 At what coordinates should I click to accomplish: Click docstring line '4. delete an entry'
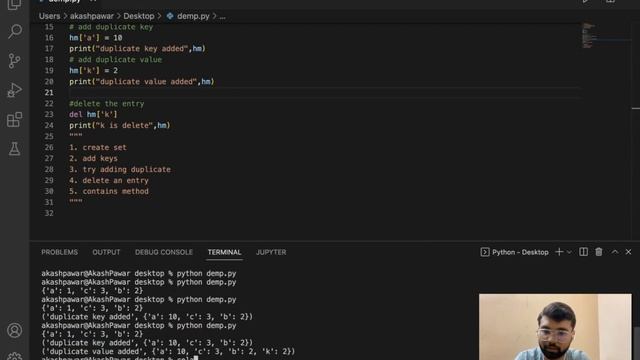click(x=109, y=180)
